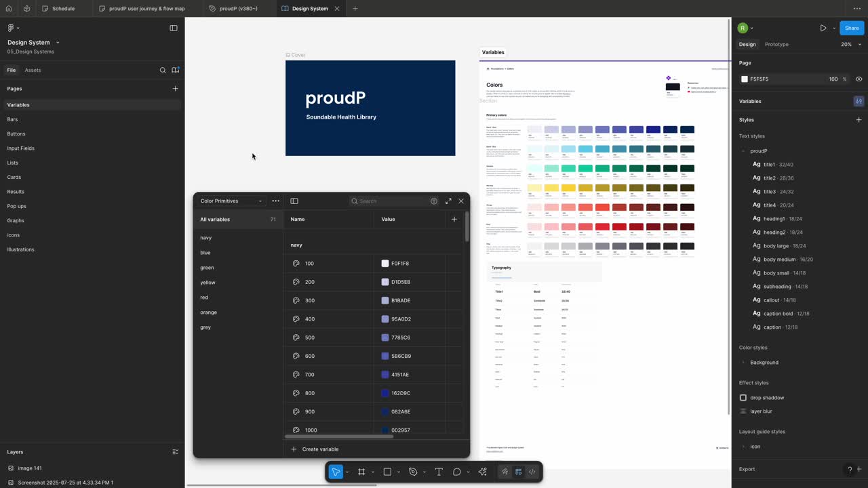Switch to Draw mode in toolbar

[505, 472]
